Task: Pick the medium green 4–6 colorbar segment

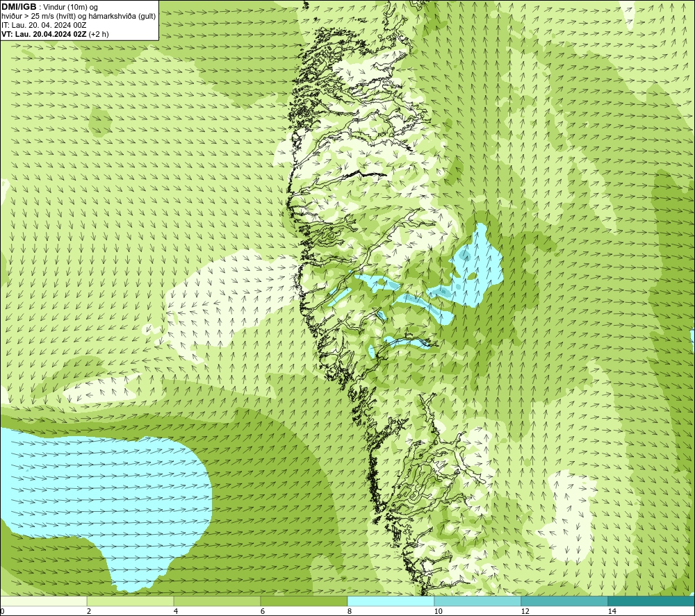Action: point(217,601)
